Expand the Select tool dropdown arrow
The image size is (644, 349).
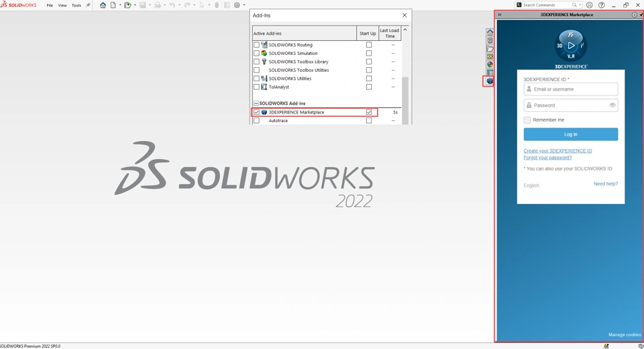pos(209,5)
